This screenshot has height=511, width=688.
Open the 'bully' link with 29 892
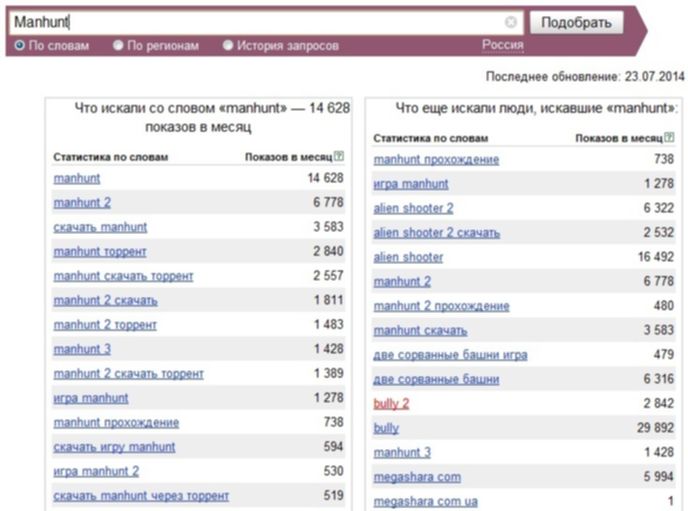point(386,428)
